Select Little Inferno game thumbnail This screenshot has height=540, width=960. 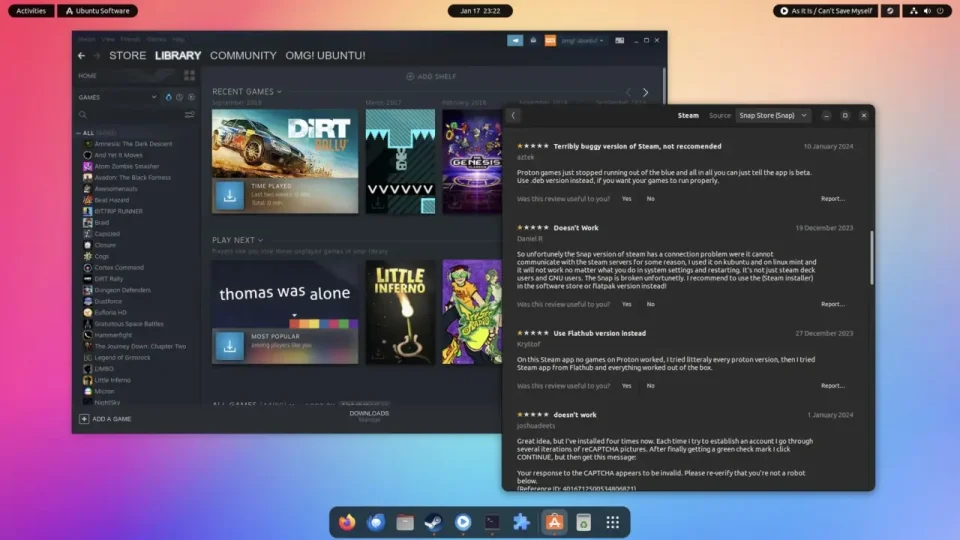(x=400, y=312)
